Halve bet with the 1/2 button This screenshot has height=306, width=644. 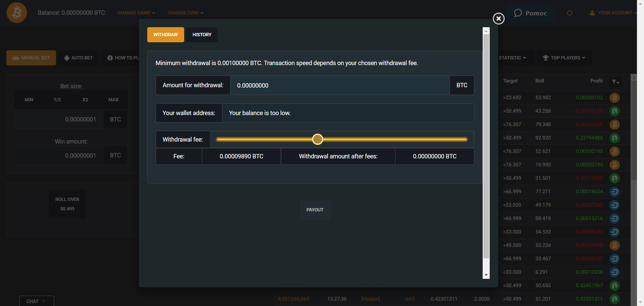click(57, 100)
